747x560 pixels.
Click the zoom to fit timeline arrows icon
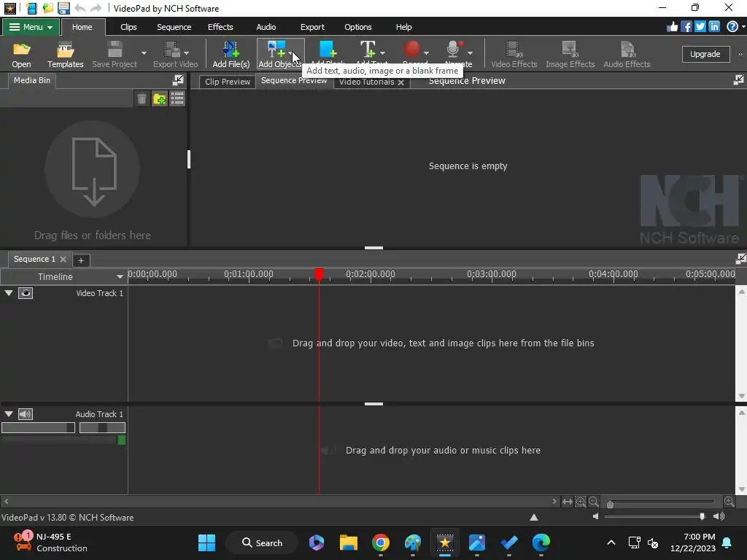(x=567, y=502)
